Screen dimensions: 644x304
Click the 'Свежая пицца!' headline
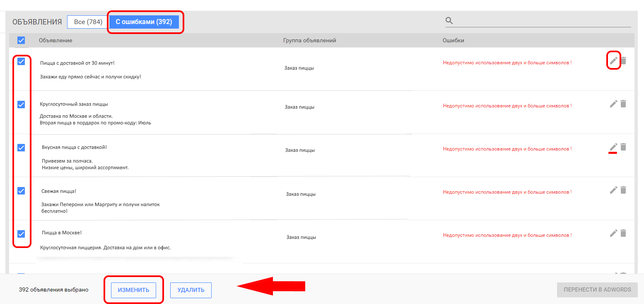pyautogui.click(x=59, y=191)
